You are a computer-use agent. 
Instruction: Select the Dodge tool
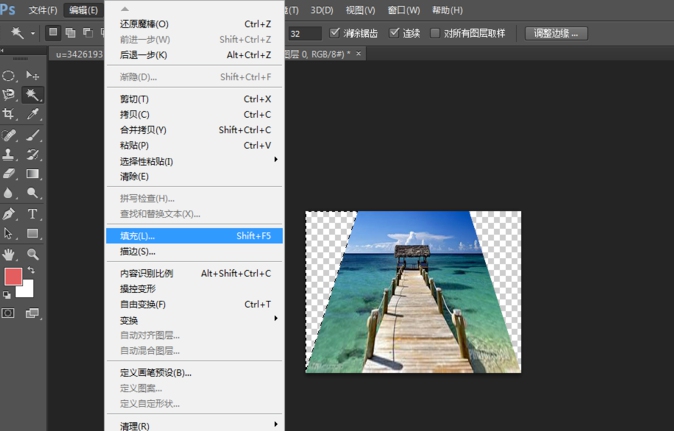[33, 193]
